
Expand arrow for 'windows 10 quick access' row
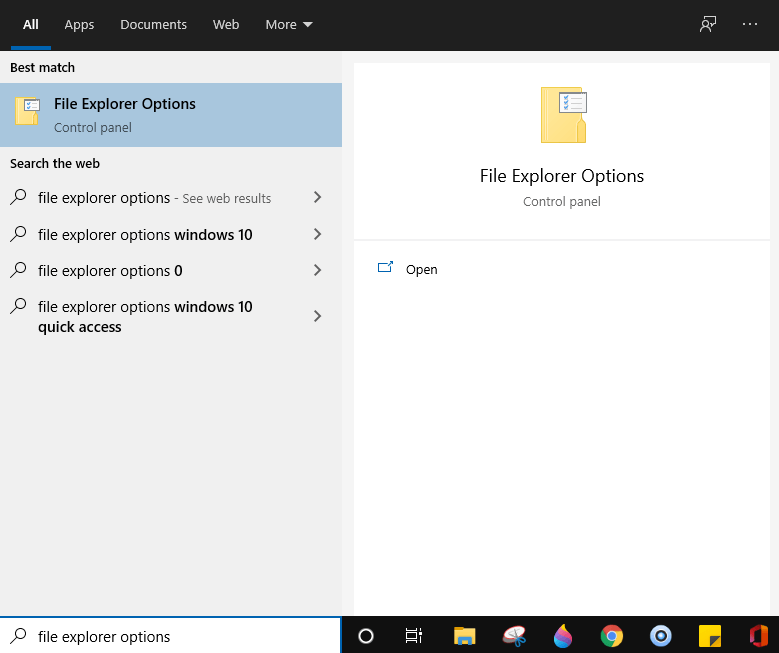click(317, 316)
